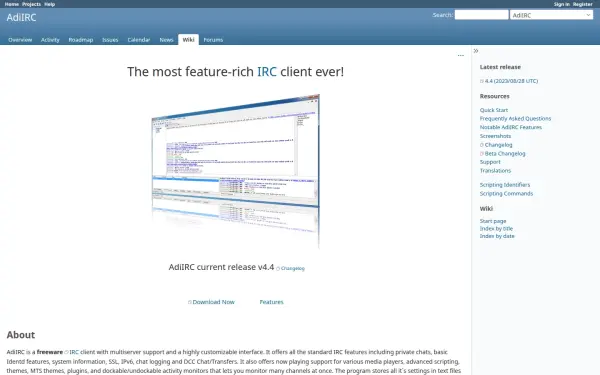Open the Calendar tab
The image size is (600, 375).
coord(139,40)
